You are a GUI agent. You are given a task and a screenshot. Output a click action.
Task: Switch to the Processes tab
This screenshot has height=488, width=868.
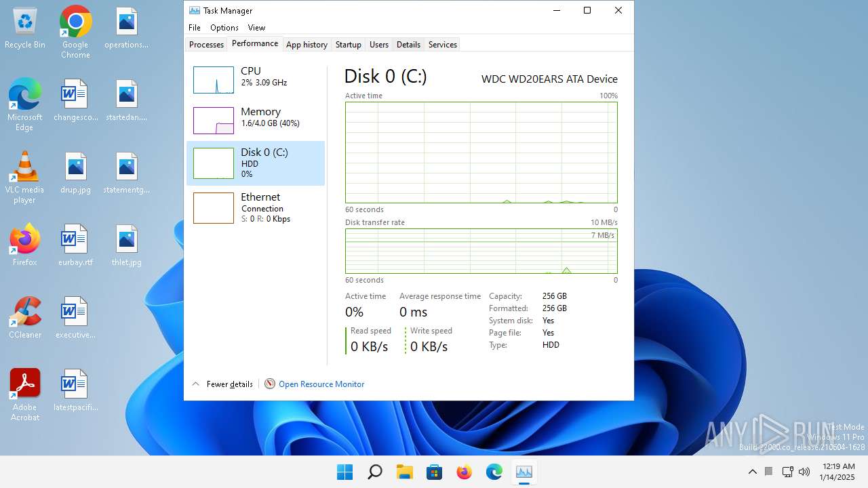click(206, 45)
